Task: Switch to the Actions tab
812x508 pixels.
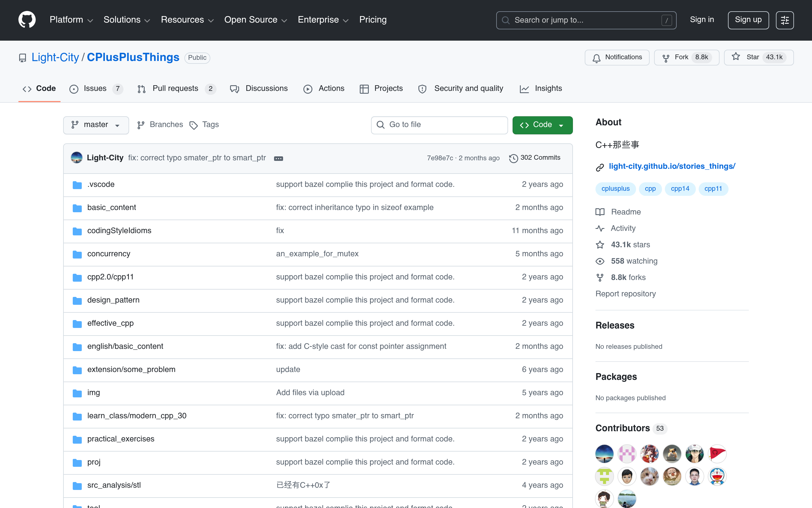Action: 324,89
